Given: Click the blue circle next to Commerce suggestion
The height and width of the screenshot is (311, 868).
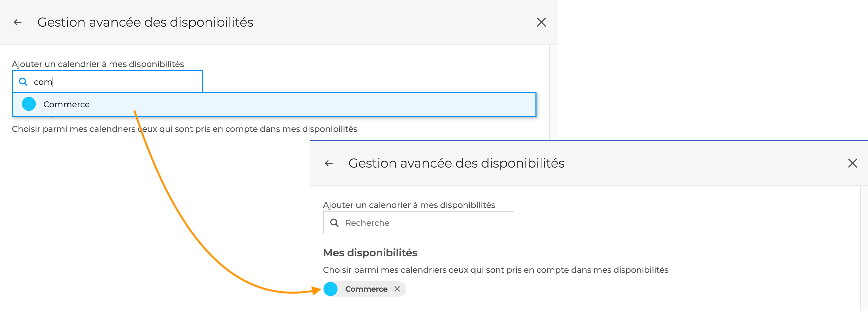Looking at the screenshot, I should [29, 104].
